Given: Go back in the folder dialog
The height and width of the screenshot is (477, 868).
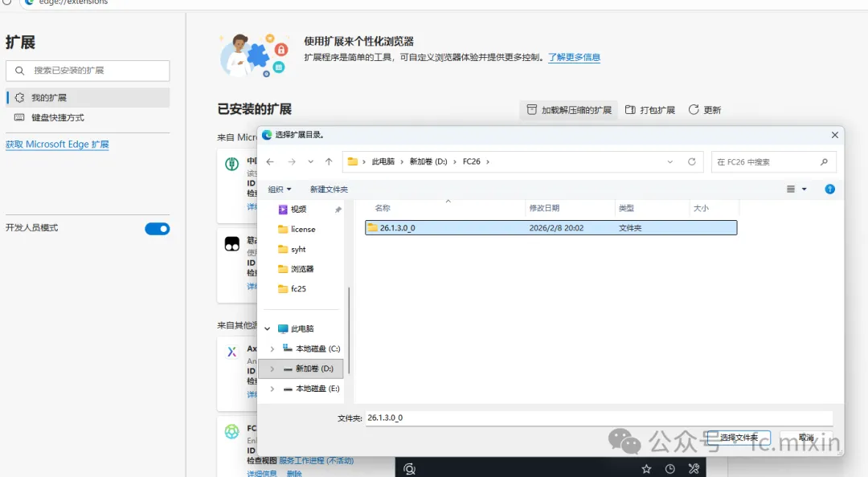Looking at the screenshot, I should pos(270,161).
